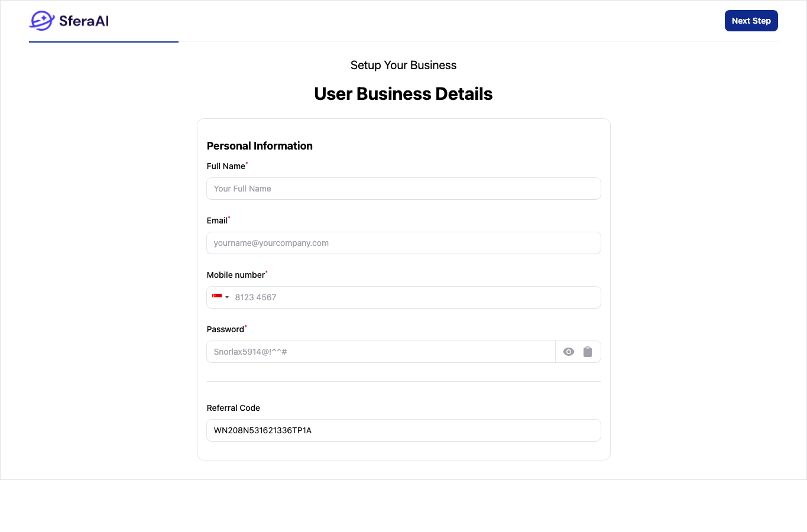This screenshot has width=807, height=532.
Task: Select the Referral Code field with WN208N531621336TP1A
Action: coord(404,430)
